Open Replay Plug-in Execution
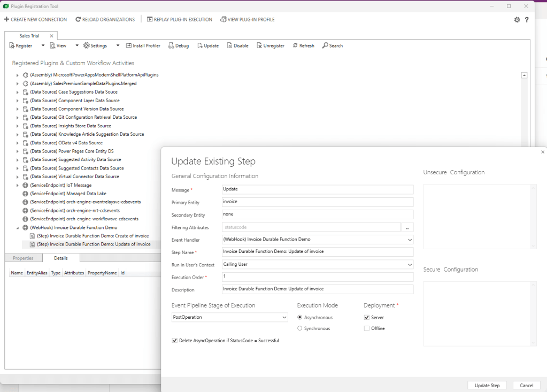Image resolution: width=547 pixels, height=392 pixels. [x=179, y=20]
